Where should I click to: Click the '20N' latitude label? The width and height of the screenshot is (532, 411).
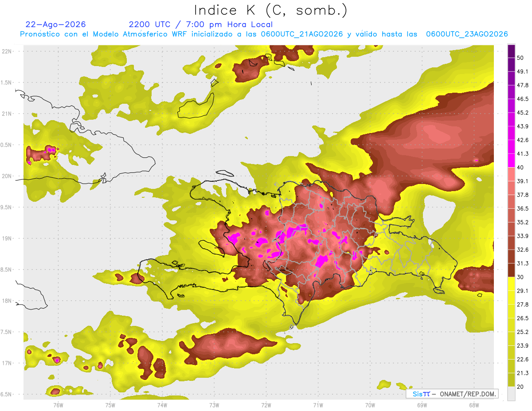pos(8,176)
